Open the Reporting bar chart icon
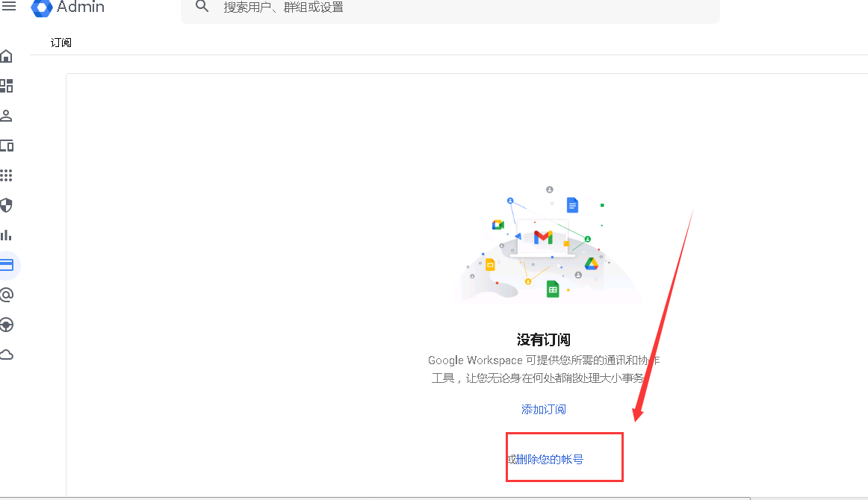The height and width of the screenshot is (500, 868). (7, 235)
